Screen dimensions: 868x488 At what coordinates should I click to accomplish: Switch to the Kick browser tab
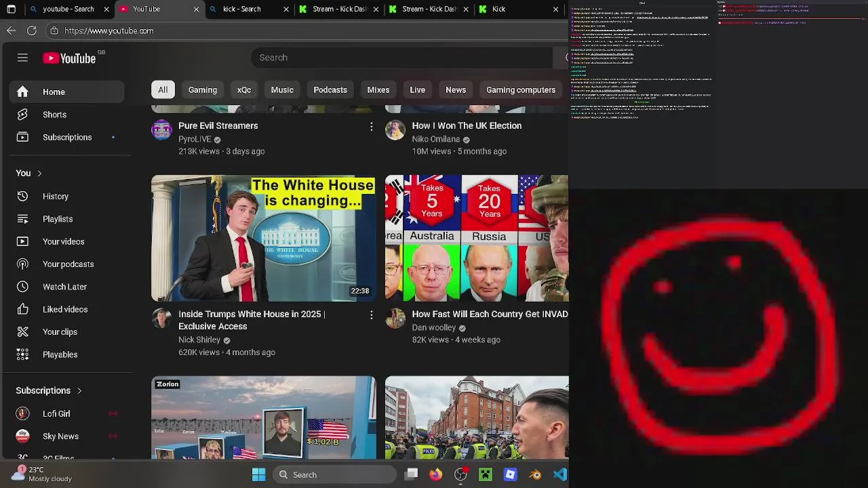[x=519, y=9]
